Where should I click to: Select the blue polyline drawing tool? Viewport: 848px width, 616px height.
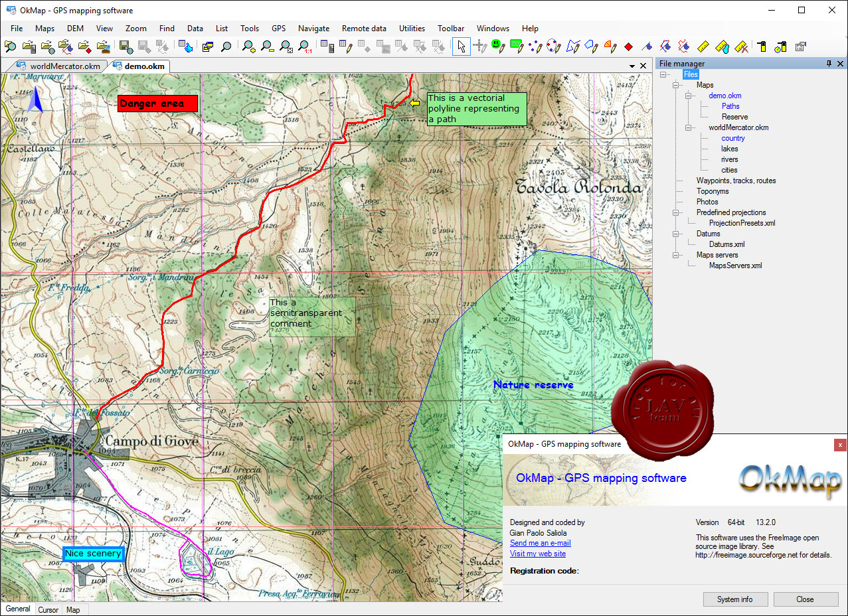click(572, 46)
